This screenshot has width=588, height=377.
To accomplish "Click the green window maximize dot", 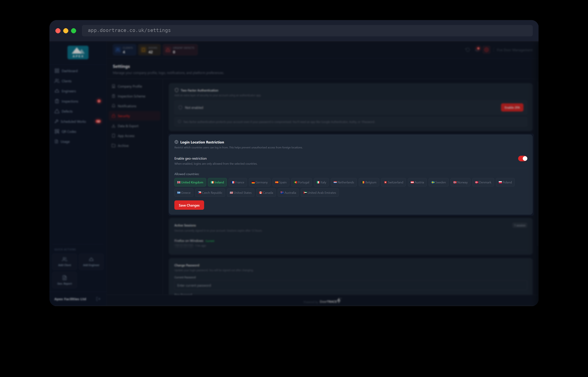I will coord(73,31).
